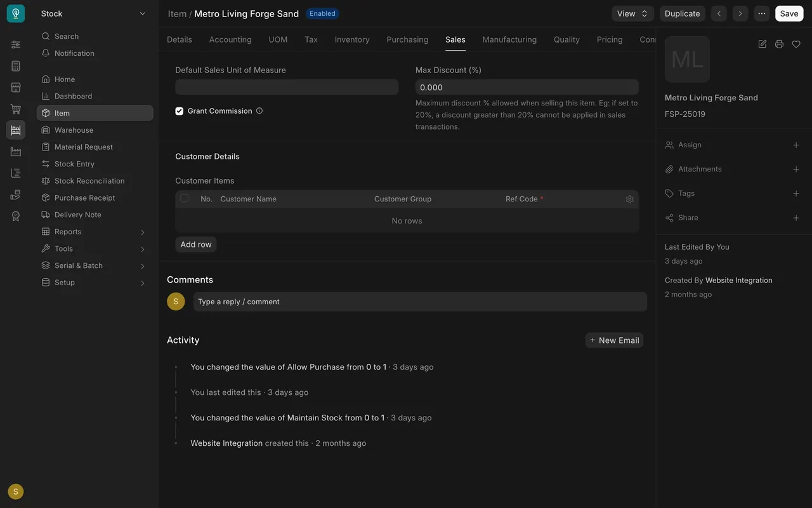Viewport: 812px width, 508px height.
Task: Click the app logo in top-left corner
Action: 16,13
